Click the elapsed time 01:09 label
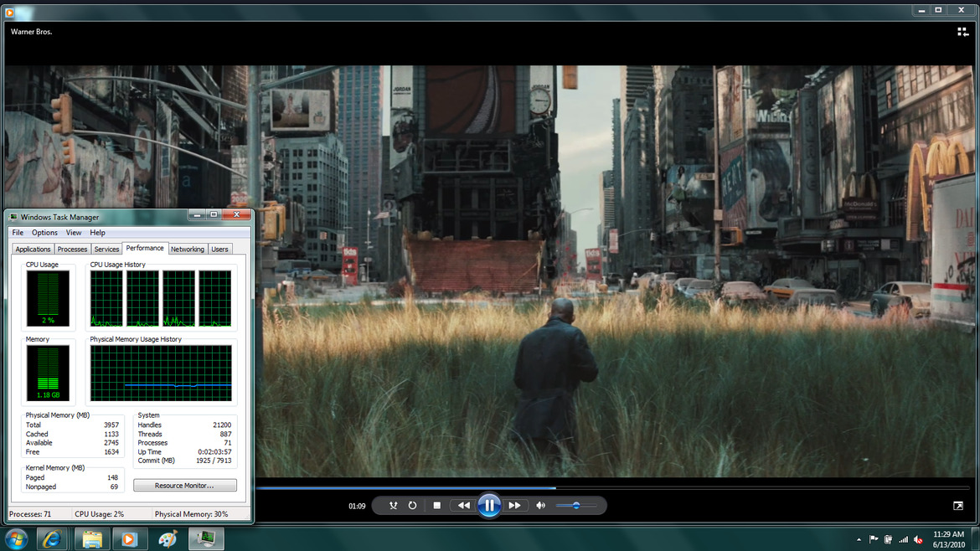980x551 pixels. click(x=357, y=506)
